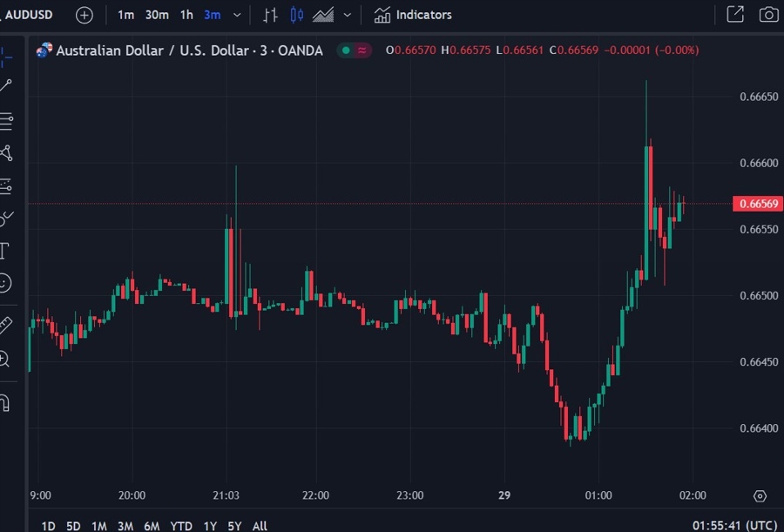Select the Text annotation tool
The image size is (784, 532).
coord(4,251)
